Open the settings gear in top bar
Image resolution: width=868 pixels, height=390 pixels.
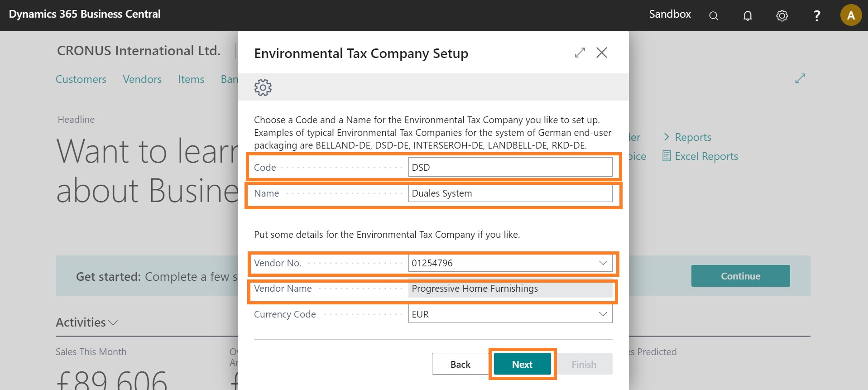782,16
